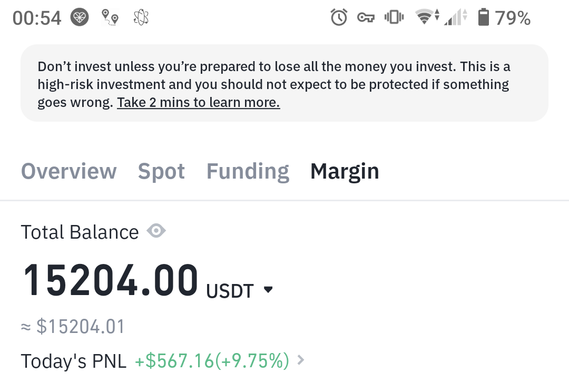This screenshot has width=569, height=392.
Task: Tap the alarm clock status icon
Action: (339, 18)
